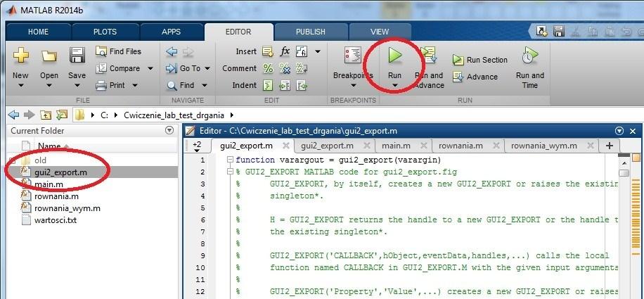Switch to the APPS ribbon tab
The height and width of the screenshot is (299, 644).
(x=172, y=32)
